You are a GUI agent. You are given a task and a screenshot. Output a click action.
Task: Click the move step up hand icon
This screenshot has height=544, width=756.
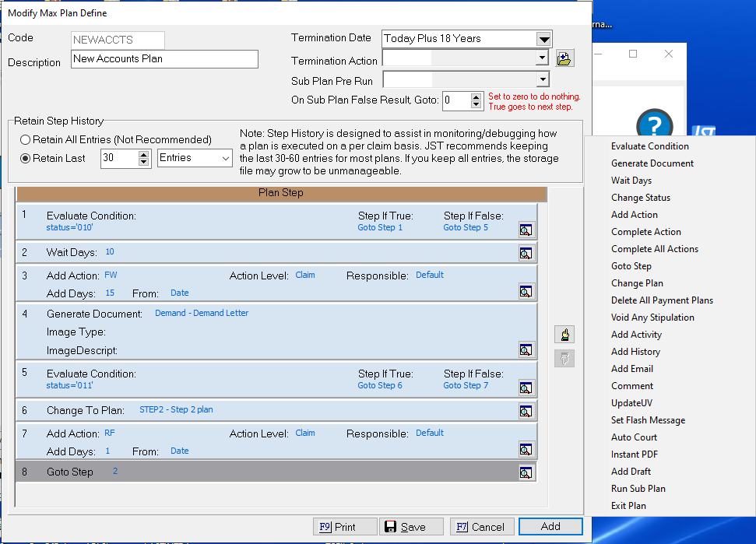(x=564, y=335)
